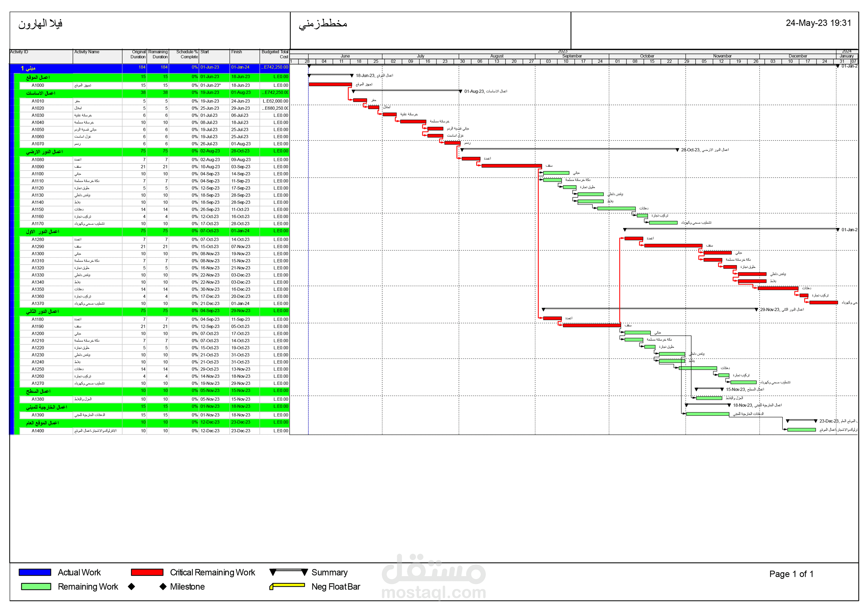Viewport: 868px width, 614px height.
Task: Click the yellow Neg Float Bar legend symbol
Action: 287,586
